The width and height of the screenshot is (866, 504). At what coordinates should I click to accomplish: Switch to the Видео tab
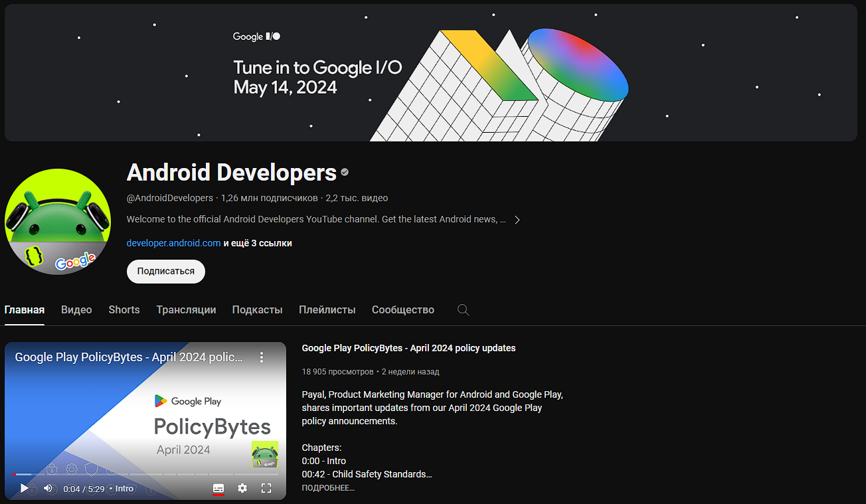click(x=76, y=309)
